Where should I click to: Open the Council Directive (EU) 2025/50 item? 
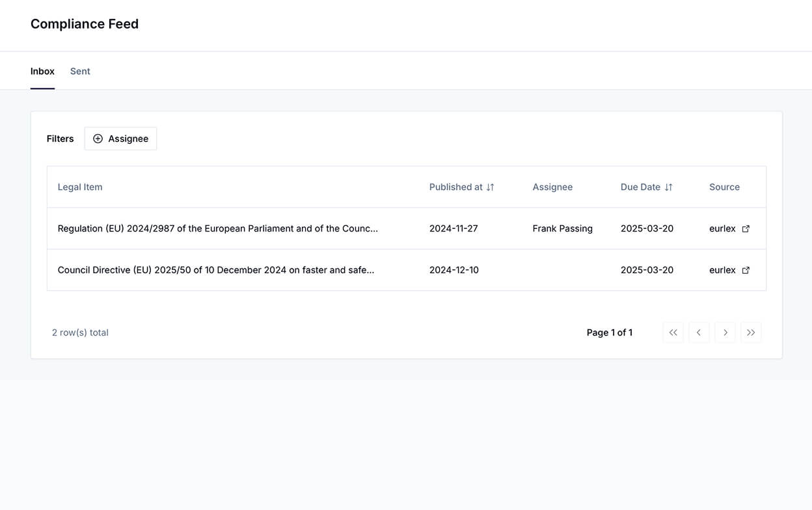click(215, 270)
